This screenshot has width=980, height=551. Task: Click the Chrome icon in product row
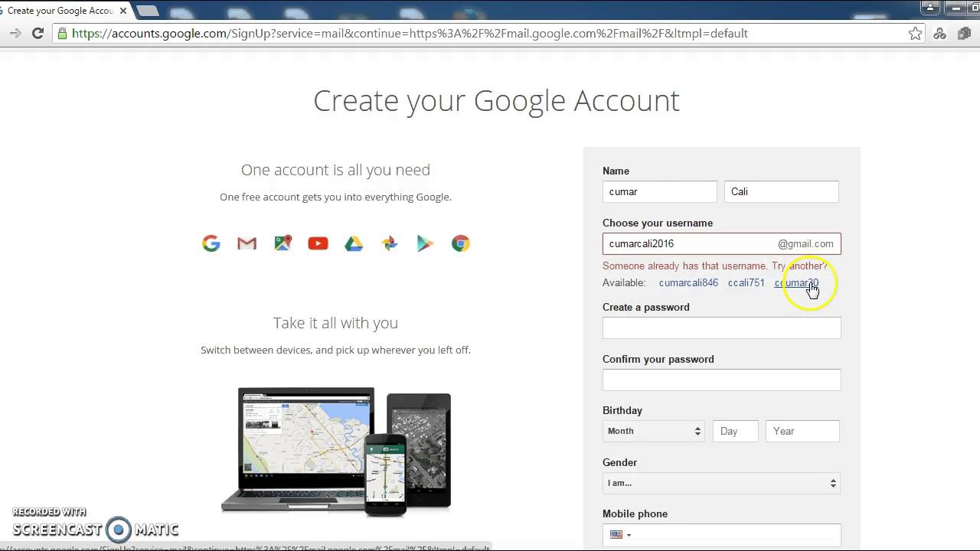460,243
